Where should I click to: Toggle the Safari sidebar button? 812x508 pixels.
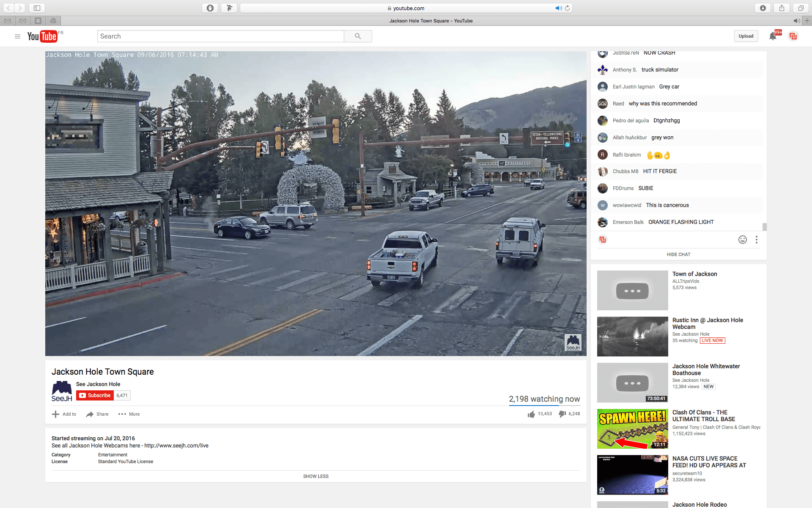pyautogui.click(x=37, y=8)
